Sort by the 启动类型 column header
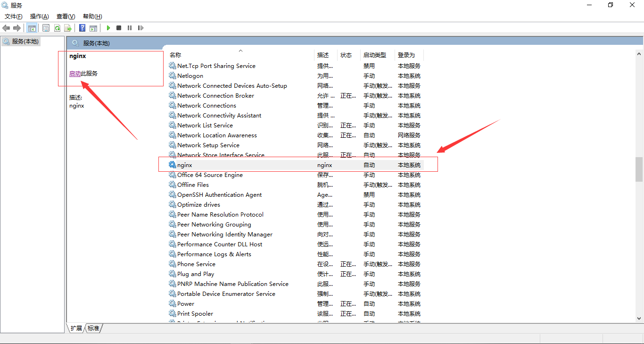 tap(375, 55)
